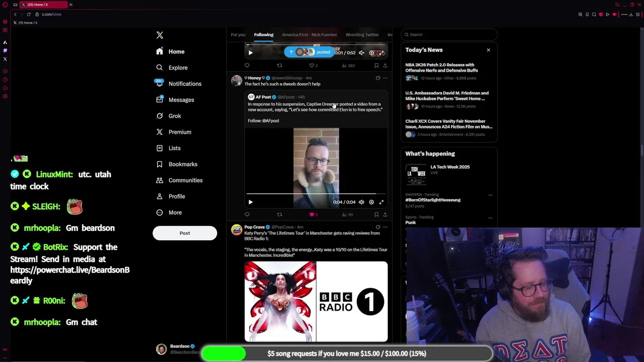The width and height of the screenshot is (644, 362).
Task: Open Katy Perry BBC Radio 1 image
Action: (316, 302)
